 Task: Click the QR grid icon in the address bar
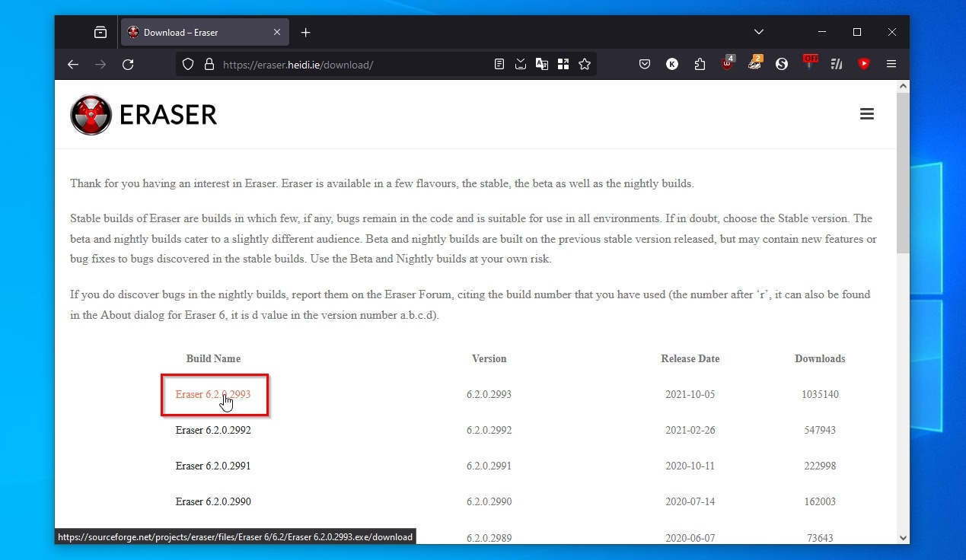(x=563, y=65)
